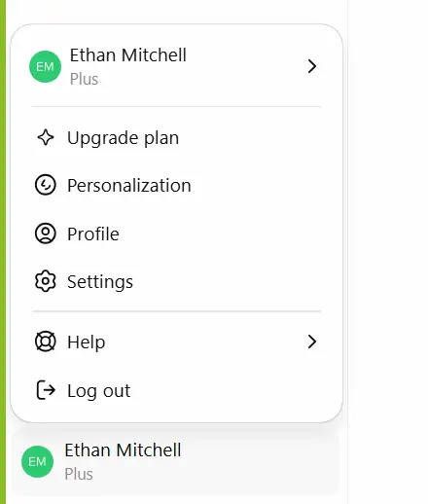This screenshot has width=428, height=504.
Task: Click the Plus label under the bottom sidebar name
Action: pyautogui.click(x=79, y=474)
